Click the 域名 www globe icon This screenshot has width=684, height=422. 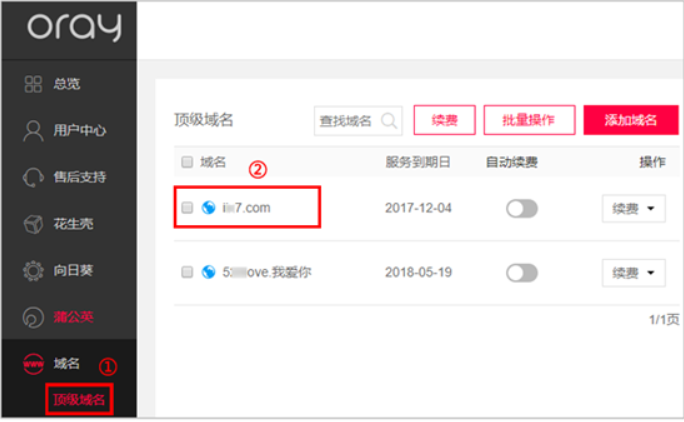point(33,364)
